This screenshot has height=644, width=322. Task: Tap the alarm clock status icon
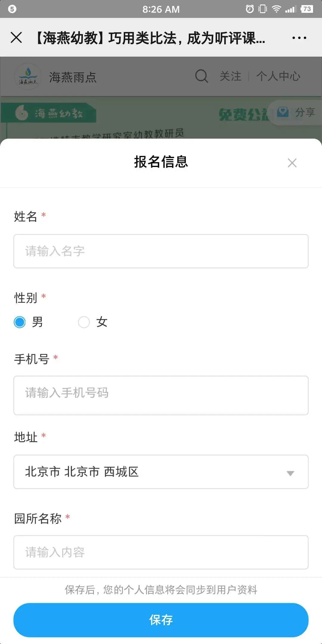pyautogui.click(x=250, y=9)
